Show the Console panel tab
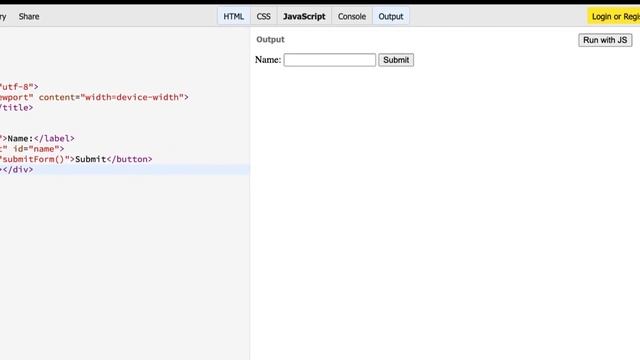640x360 pixels. [351, 16]
